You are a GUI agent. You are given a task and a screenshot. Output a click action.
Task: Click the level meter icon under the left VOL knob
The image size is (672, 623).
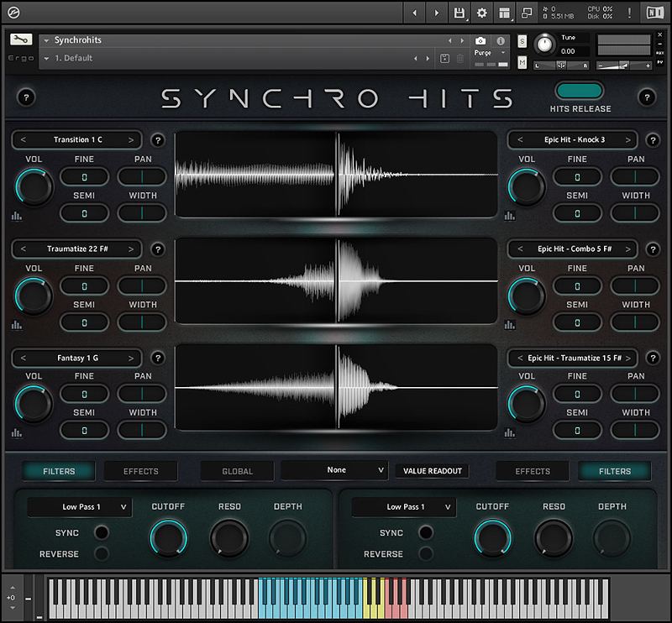tap(15, 216)
